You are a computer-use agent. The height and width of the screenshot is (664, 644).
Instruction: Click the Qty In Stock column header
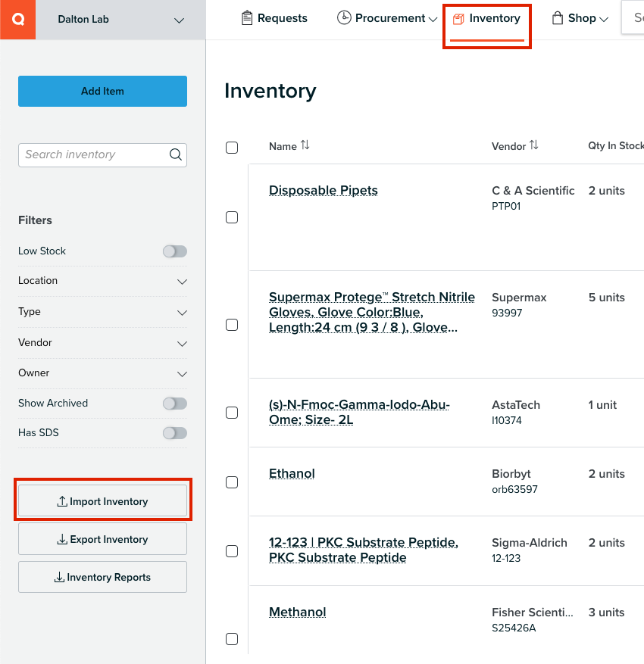coord(616,145)
